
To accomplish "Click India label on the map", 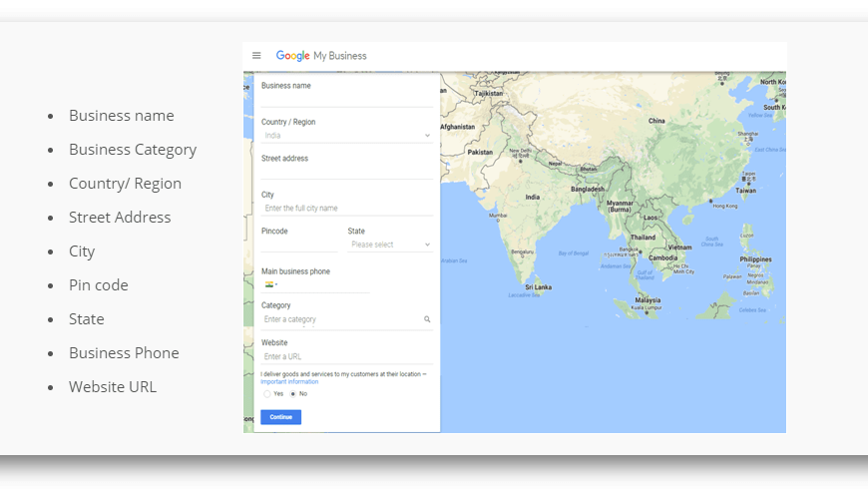I will [x=533, y=198].
